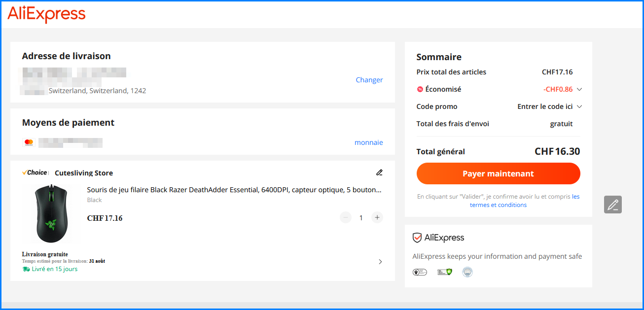Expand the Code promo entry field
This screenshot has height=310, width=644.
579,106
